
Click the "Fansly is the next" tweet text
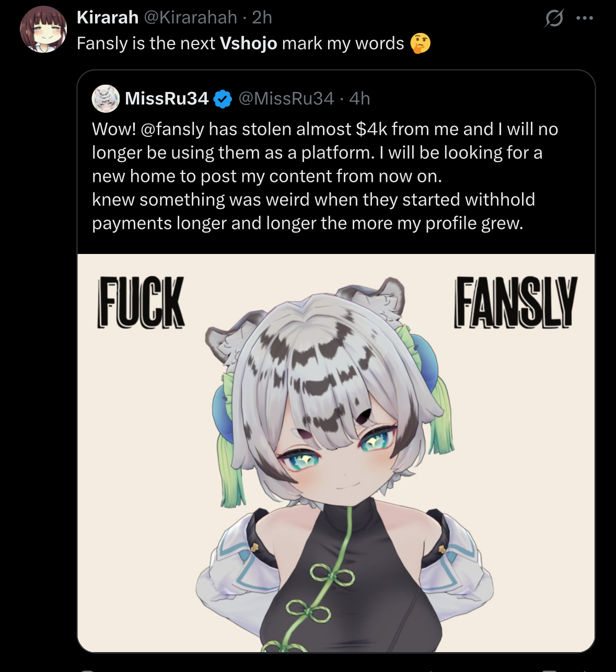(x=146, y=43)
